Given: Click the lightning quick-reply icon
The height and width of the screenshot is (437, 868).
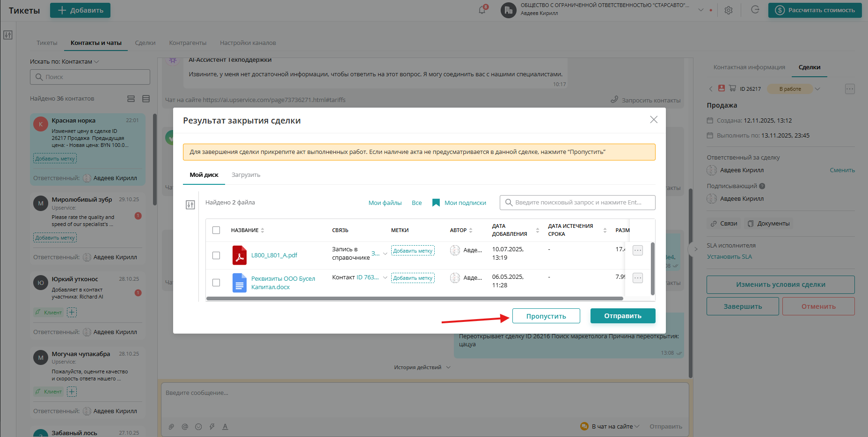Looking at the screenshot, I should (x=212, y=427).
